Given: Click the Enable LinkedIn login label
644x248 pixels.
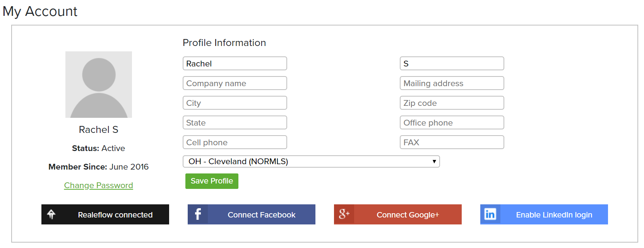Looking at the screenshot, I should click(x=554, y=215).
